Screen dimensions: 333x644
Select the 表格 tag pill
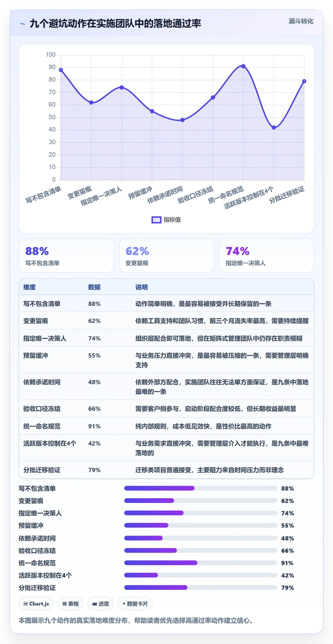click(70, 603)
